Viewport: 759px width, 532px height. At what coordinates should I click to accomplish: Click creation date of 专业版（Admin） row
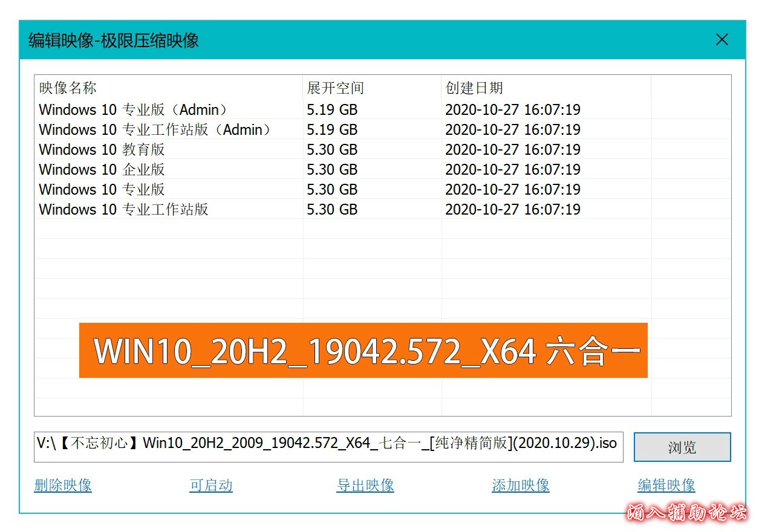(513, 109)
